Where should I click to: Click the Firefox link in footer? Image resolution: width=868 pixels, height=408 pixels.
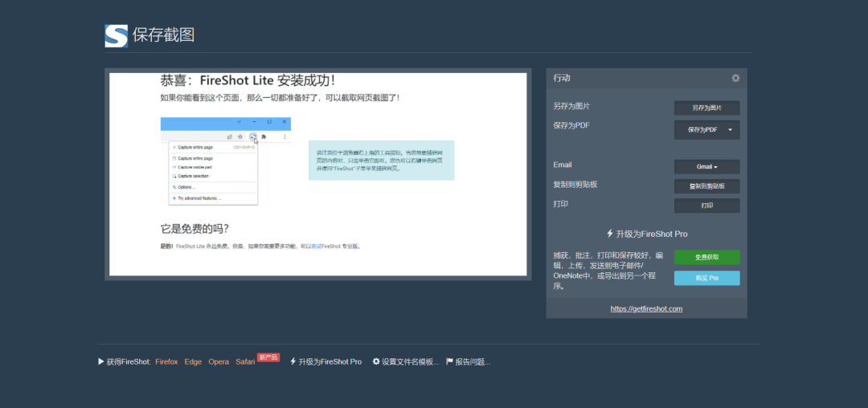(x=166, y=361)
